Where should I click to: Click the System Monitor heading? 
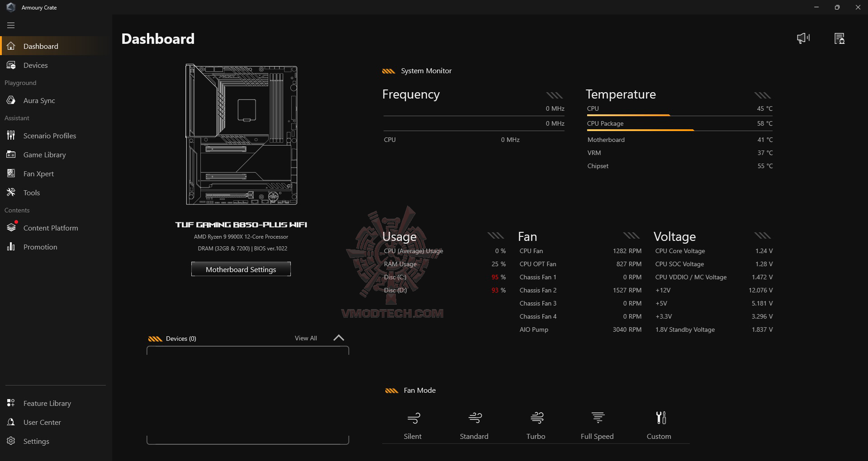tap(426, 71)
